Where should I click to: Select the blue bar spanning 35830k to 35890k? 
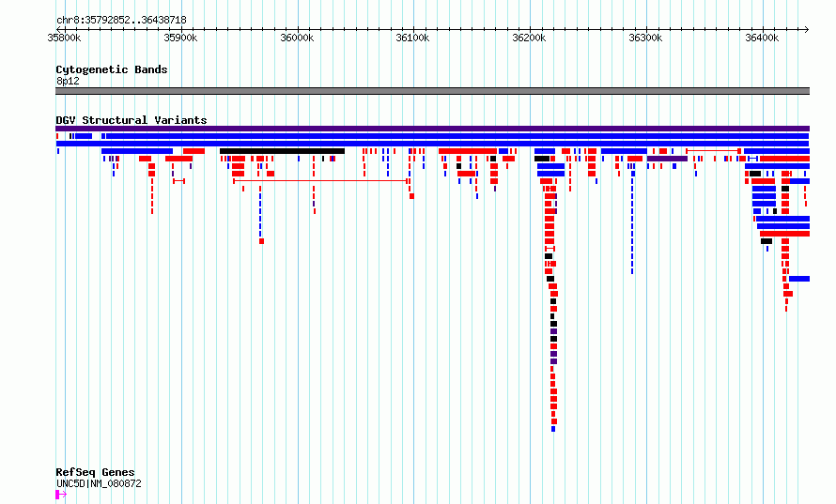[x=137, y=151]
